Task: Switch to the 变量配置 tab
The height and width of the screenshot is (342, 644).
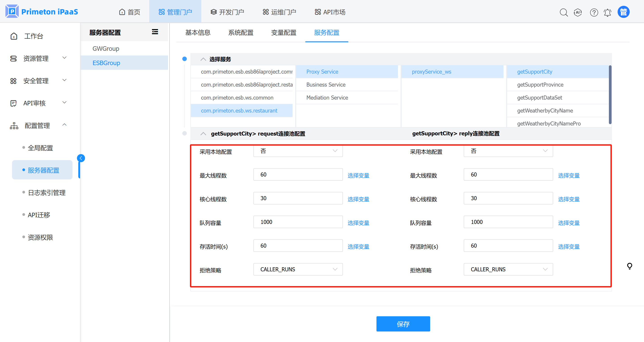Action: [283, 32]
